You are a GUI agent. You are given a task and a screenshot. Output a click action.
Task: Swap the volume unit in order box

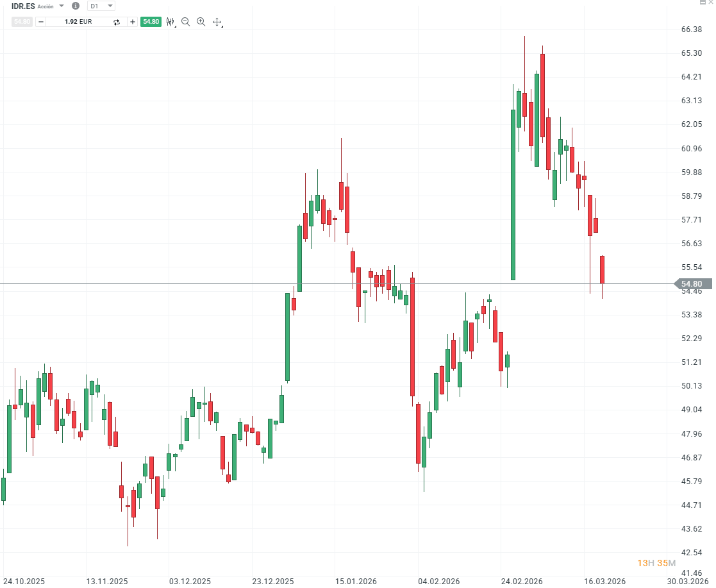(117, 22)
